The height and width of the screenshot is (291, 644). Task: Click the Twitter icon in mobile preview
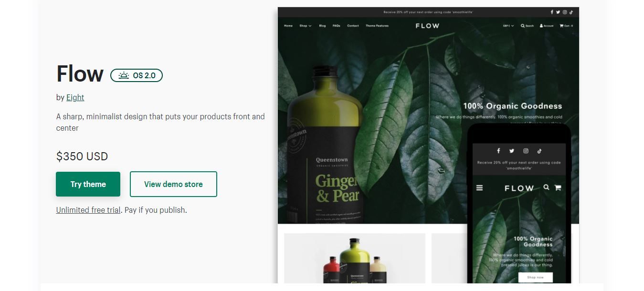coord(512,151)
